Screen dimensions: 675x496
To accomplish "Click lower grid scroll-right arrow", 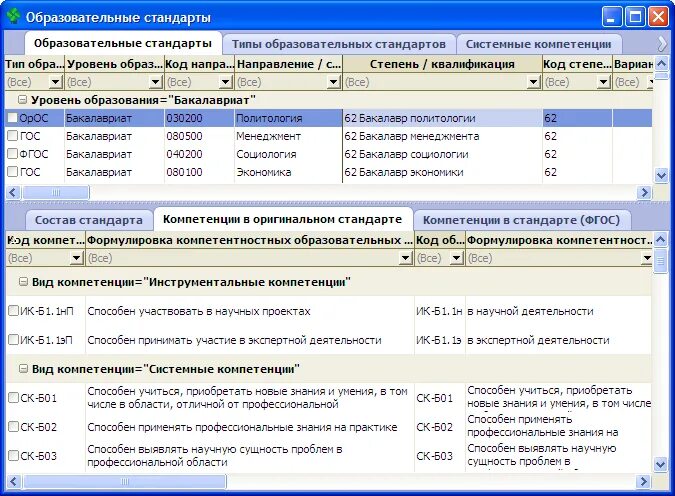I will pyautogui.click(x=644, y=481).
